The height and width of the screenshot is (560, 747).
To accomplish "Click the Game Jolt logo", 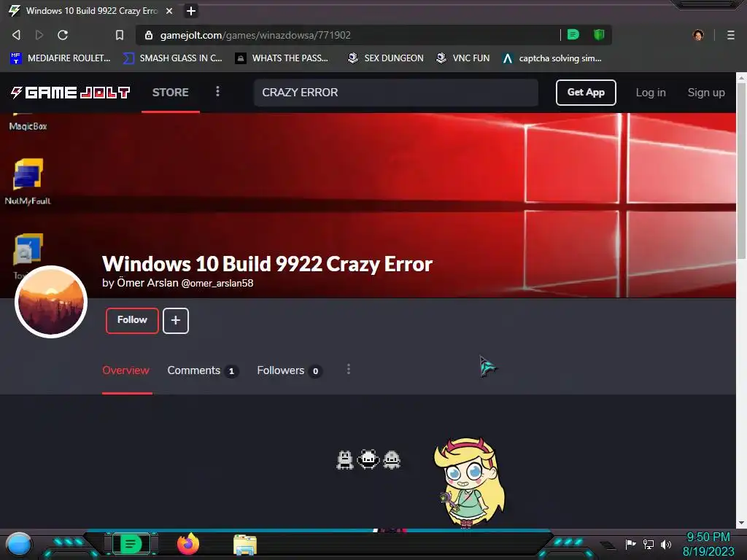I will point(70,93).
